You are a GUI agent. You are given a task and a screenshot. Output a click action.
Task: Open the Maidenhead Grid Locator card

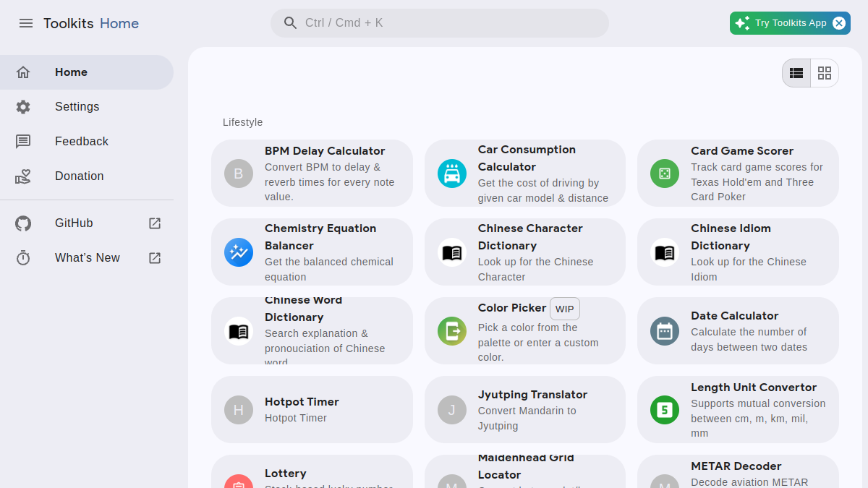click(525, 472)
